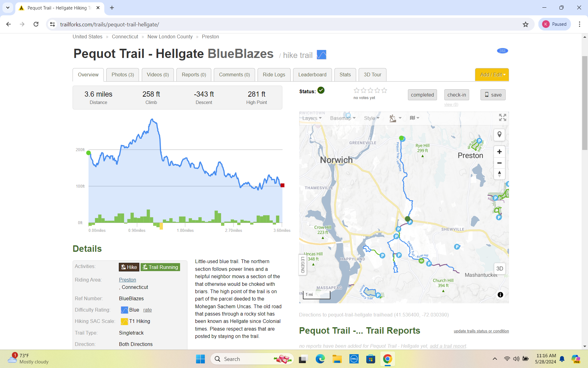Open the hiker activity type menu

tap(395, 118)
